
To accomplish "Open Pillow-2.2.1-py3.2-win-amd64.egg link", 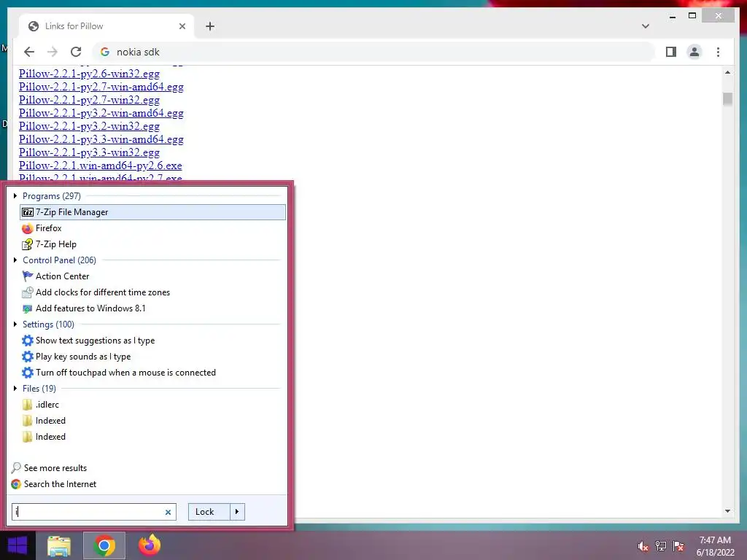I will [x=101, y=113].
